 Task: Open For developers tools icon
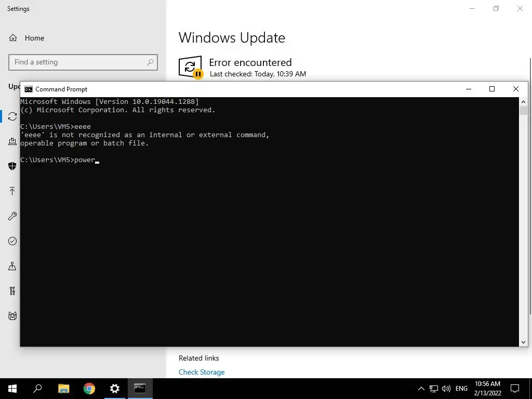(x=12, y=291)
